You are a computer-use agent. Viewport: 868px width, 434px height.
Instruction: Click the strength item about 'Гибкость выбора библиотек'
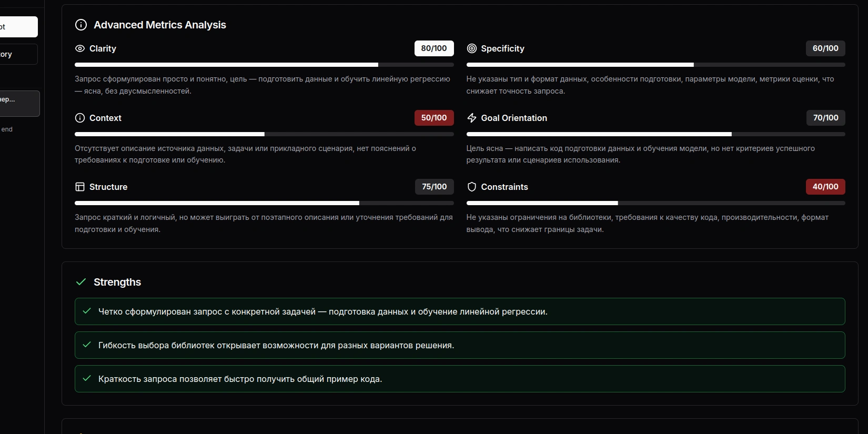(460, 345)
